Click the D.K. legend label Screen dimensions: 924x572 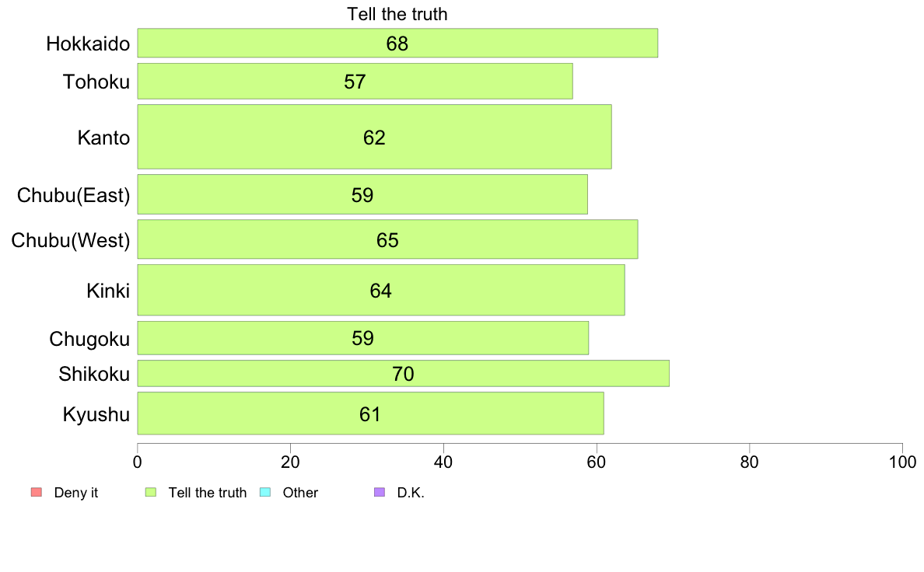click(411, 493)
